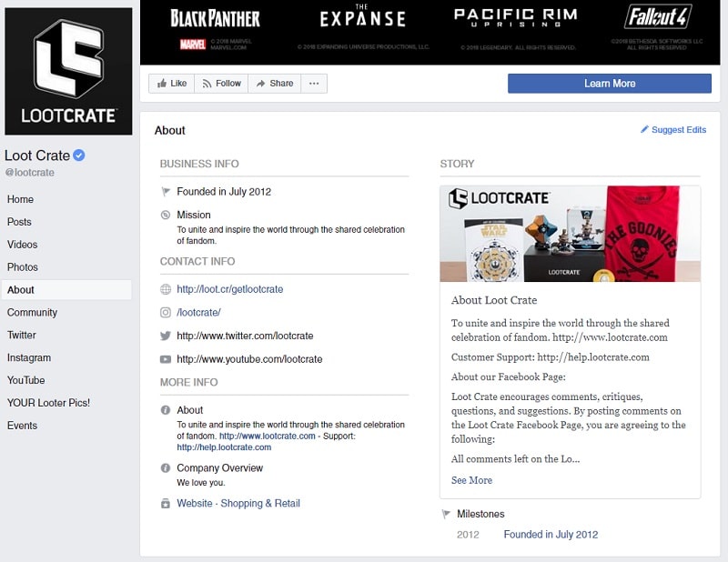This screenshot has height=562, width=728.
Task: Click the Mission icon under Business Info
Action: (x=166, y=215)
